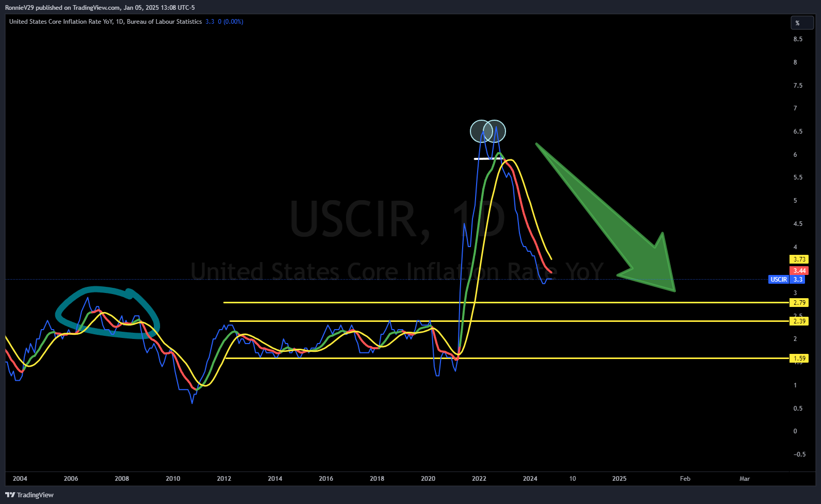Click the 3.44 red moving average label
Image resolution: width=821 pixels, height=504 pixels.
tap(799, 271)
